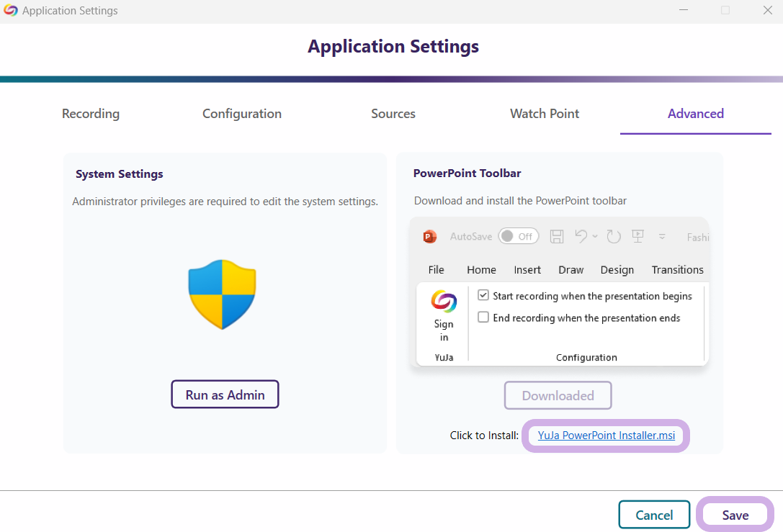
Task: Switch to the Recording tab
Action: click(x=91, y=114)
